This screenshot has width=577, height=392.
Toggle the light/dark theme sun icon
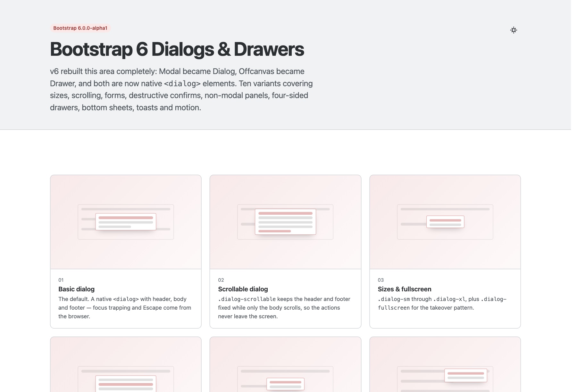tap(514, 30)
